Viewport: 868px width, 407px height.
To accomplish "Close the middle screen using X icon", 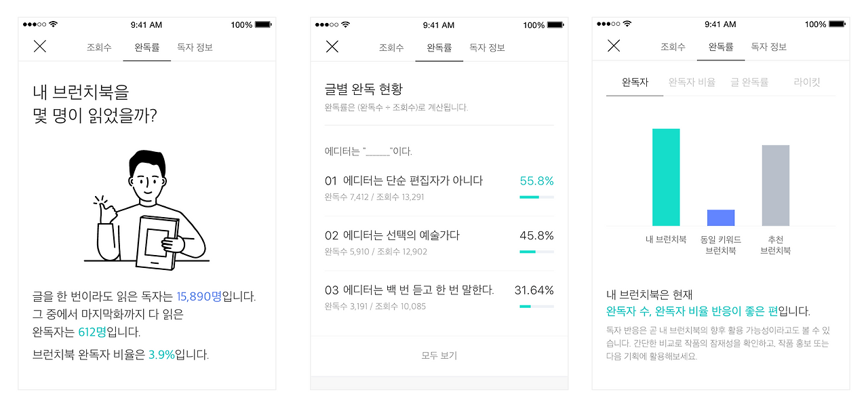I will click(332, 46).
